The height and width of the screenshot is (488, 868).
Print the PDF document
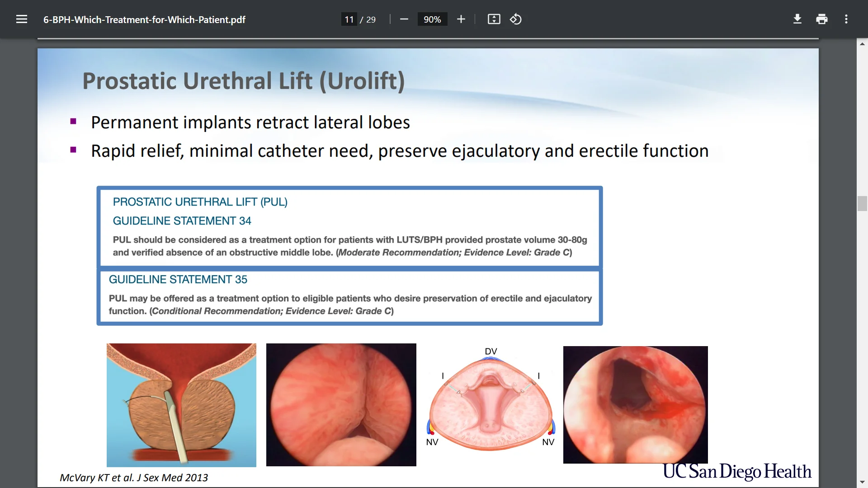click(x=822, y=19)
